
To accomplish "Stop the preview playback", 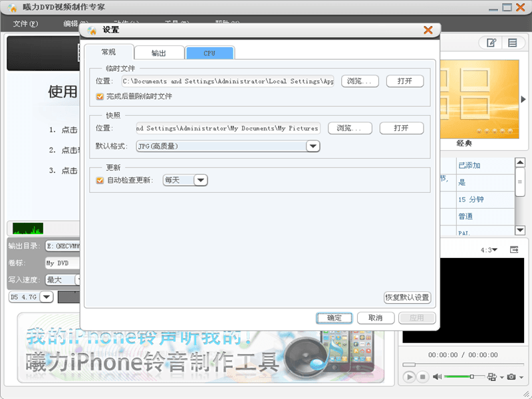I will click(x=423, y=376).
